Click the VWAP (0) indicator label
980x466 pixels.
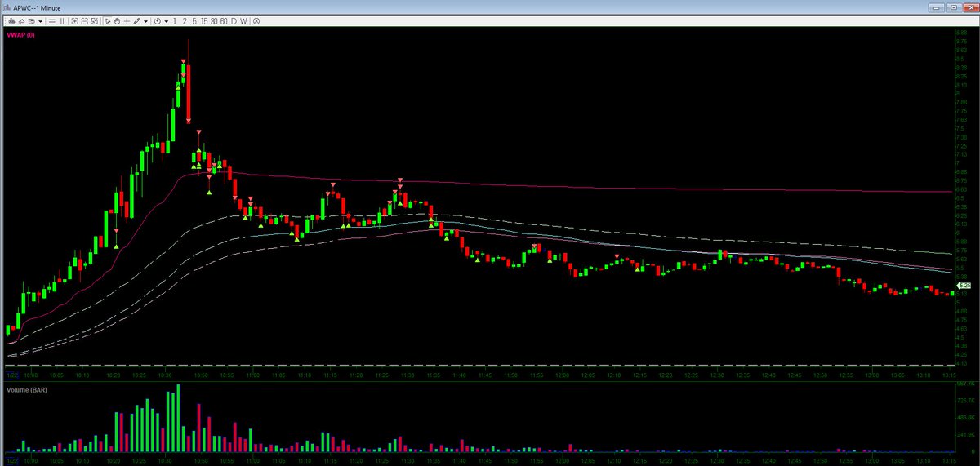click(19, 36)
